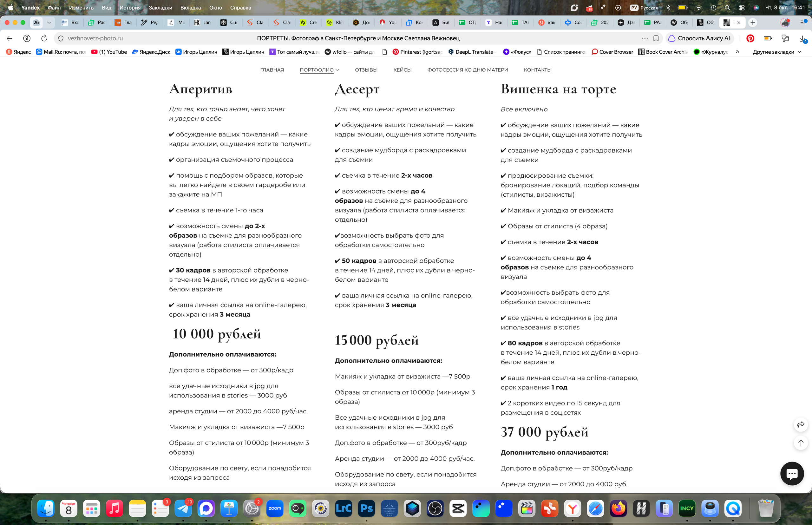Image resolution: width=812 pixels, height=525 pixels.
Task: Open Lightroom Classic in the Dock
Action: pos(343,508)
